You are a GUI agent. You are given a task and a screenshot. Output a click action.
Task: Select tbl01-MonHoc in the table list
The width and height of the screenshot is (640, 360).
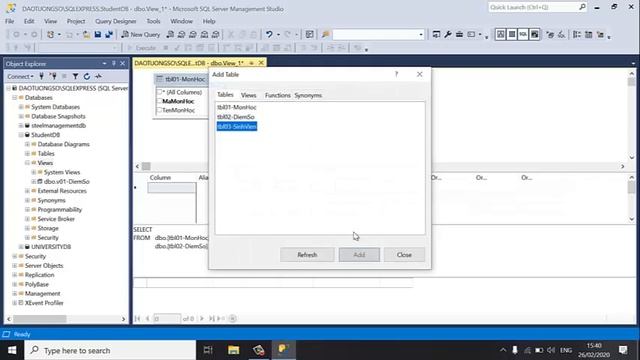(x=237, y=107)
